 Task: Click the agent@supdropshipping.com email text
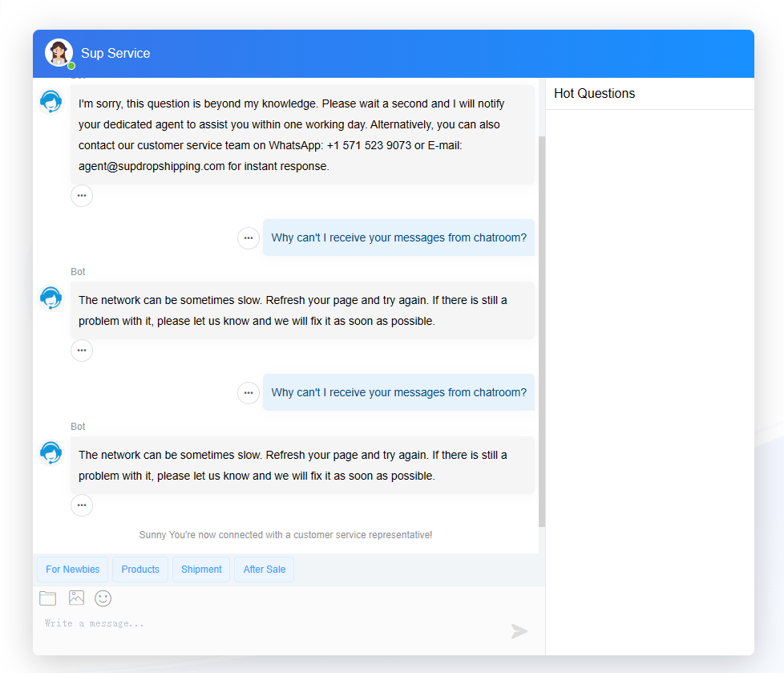pos(152,166)
